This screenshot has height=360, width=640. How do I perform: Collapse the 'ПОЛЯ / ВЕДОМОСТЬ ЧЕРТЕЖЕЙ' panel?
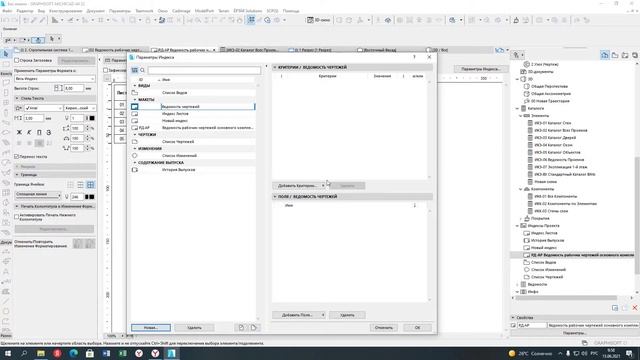[275, 196]
